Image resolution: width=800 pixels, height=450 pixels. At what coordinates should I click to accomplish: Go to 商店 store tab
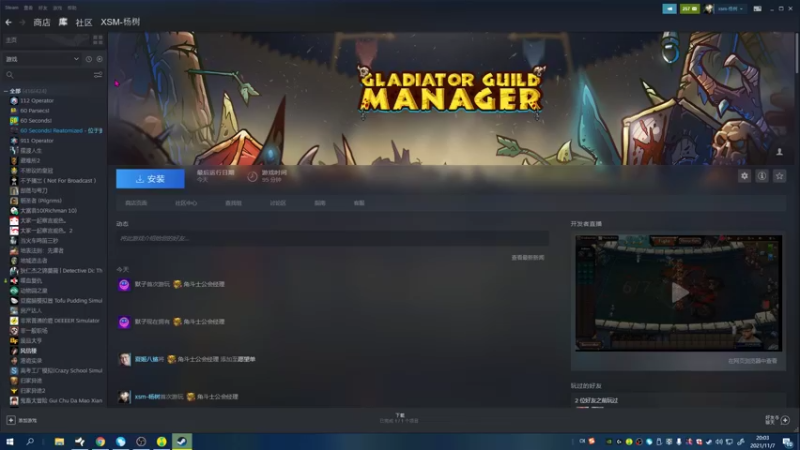point(42,22)
